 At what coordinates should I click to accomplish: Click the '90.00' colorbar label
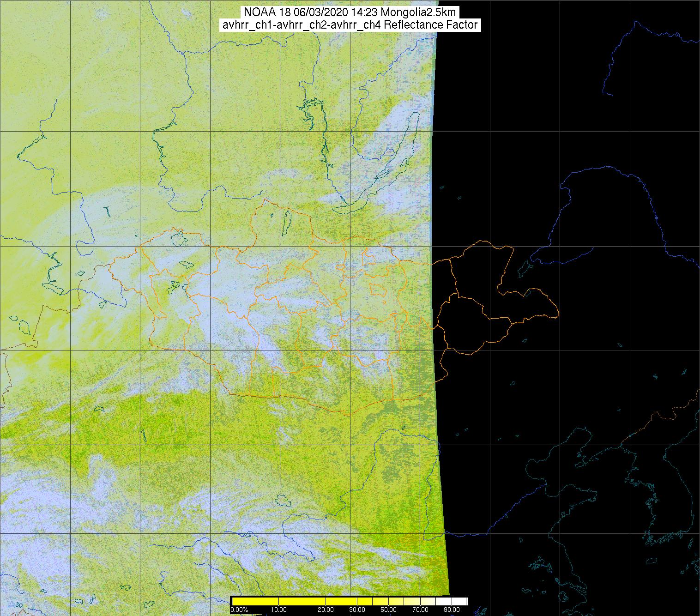click(x=452, y=610)
